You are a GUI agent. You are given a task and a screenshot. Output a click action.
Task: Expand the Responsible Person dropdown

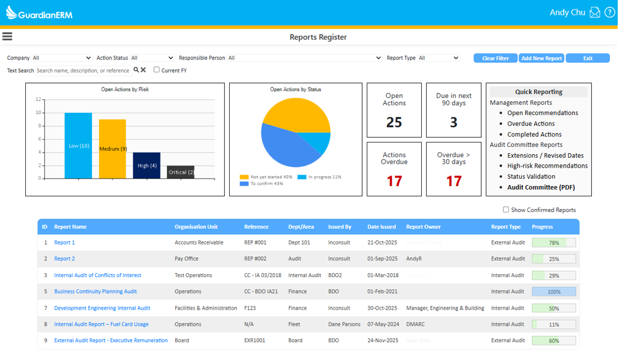[x=305, y=58]
